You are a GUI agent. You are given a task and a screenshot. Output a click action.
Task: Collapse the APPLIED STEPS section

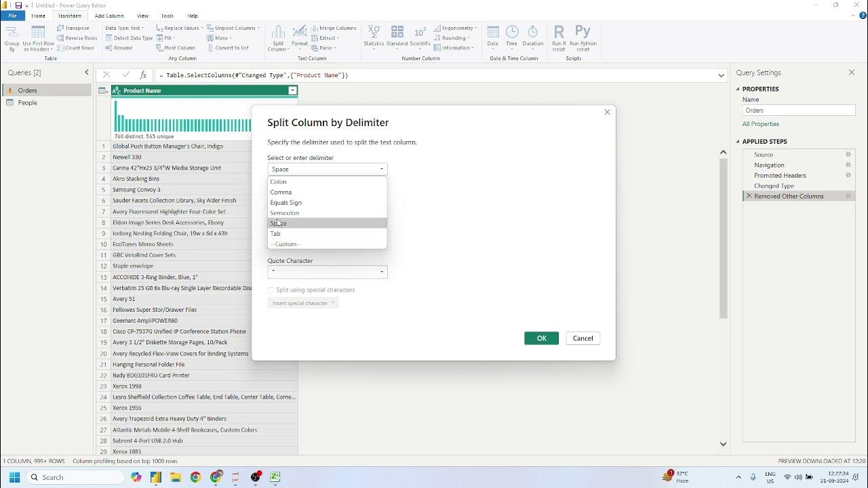coord(738,142)
